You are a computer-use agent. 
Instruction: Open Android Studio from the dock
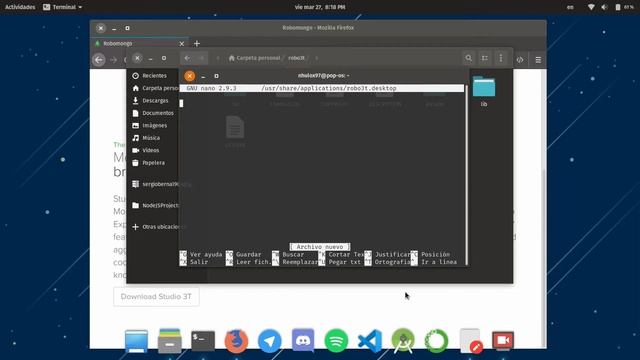[x=403, y=340]
